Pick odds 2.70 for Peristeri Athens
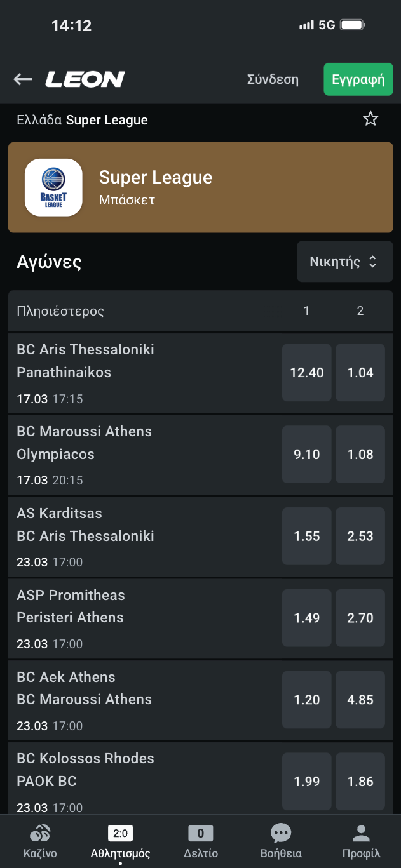Screen dimensions: 401x868 pos(360,618)
